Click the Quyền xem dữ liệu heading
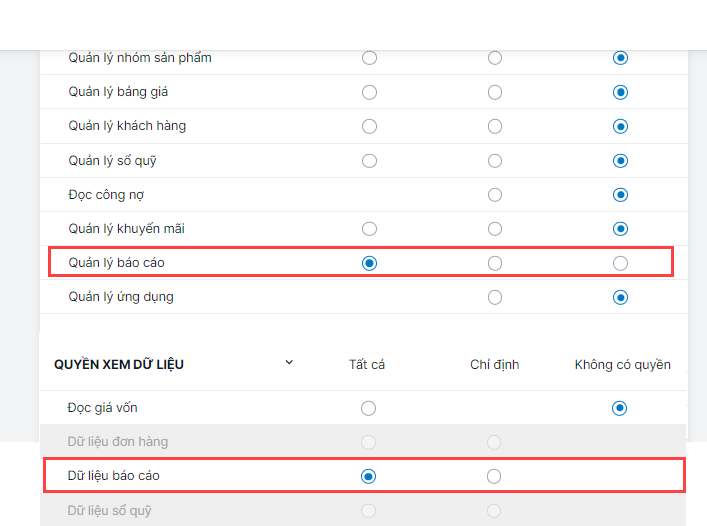 [x=119, y=365]
